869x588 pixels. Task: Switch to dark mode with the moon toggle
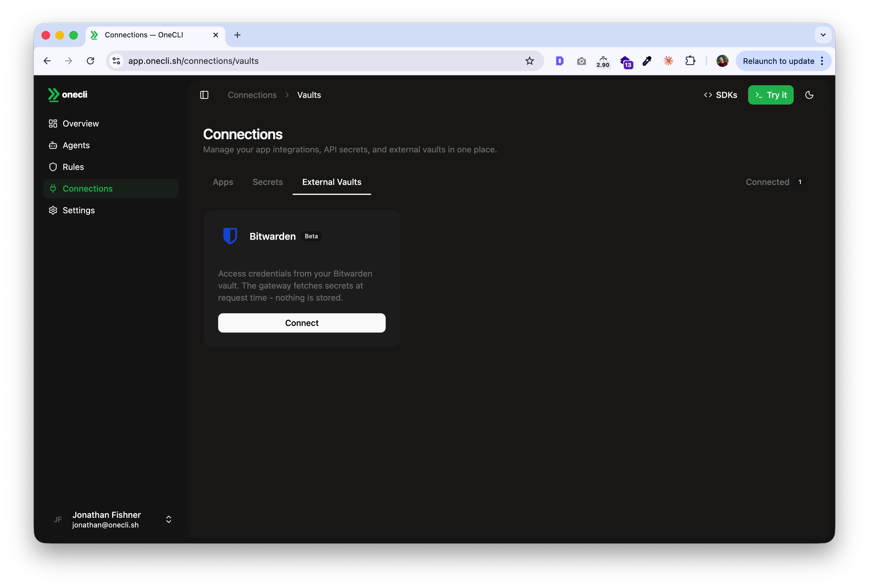click(x=809, y=95)
